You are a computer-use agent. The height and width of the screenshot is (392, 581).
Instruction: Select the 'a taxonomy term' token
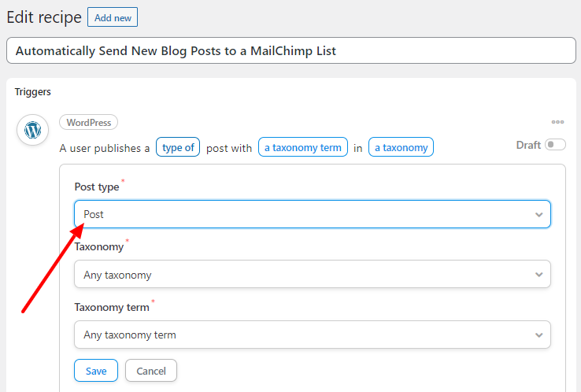(303, 147)
